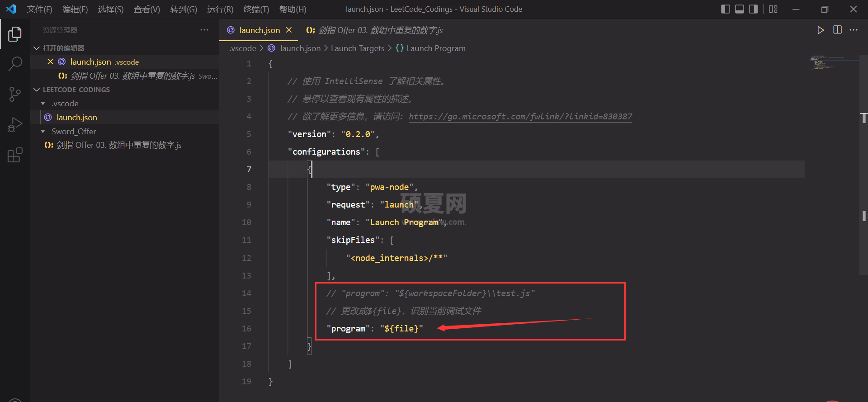Click Launch Program breadcrumb segment
The height and width of the screenshot is (402, 868).
[x=436, y=48]
